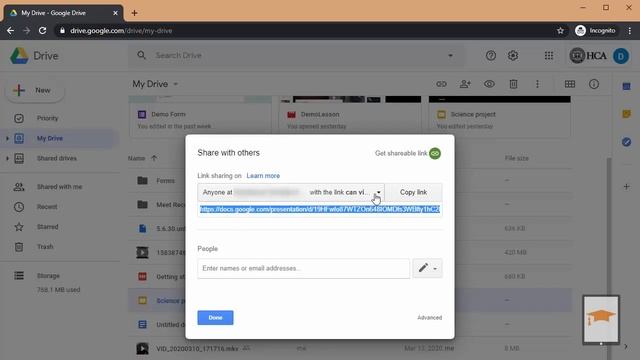This screenshot has height=360, width=640.
Task: Open Recent in the sidebar
Action: [47, 207]
